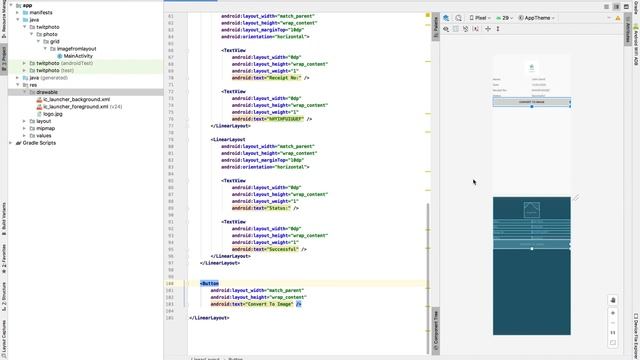The height and width of the screenshot is (360, 640).
Task: Click the yellow inspection indicator above scrollbar
Action: (428, 15)
